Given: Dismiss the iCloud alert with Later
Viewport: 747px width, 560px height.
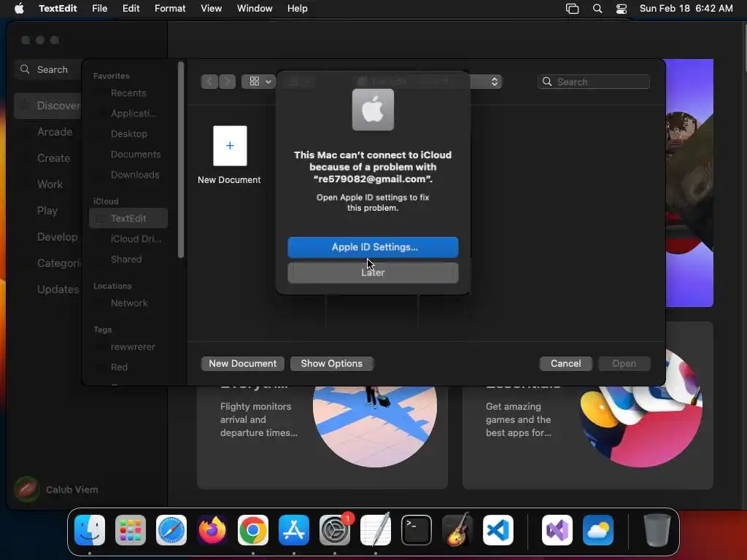Looking at the screenshot, I should [373, 273].
